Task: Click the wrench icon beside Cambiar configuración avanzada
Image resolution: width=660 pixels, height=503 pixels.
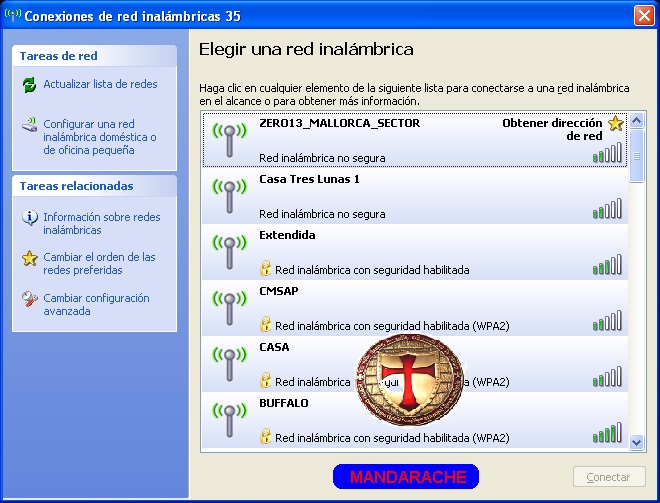Action: [x=29, y=299]
